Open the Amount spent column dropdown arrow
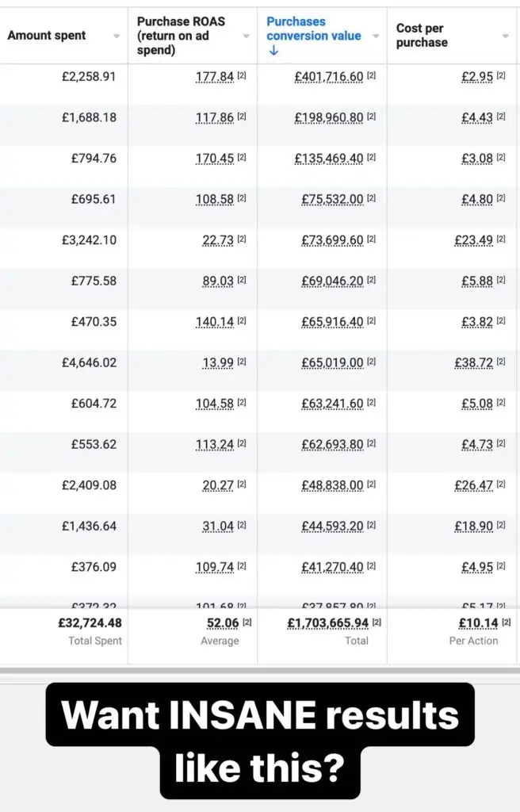This screenshot has height=812, width=520. 117,36
